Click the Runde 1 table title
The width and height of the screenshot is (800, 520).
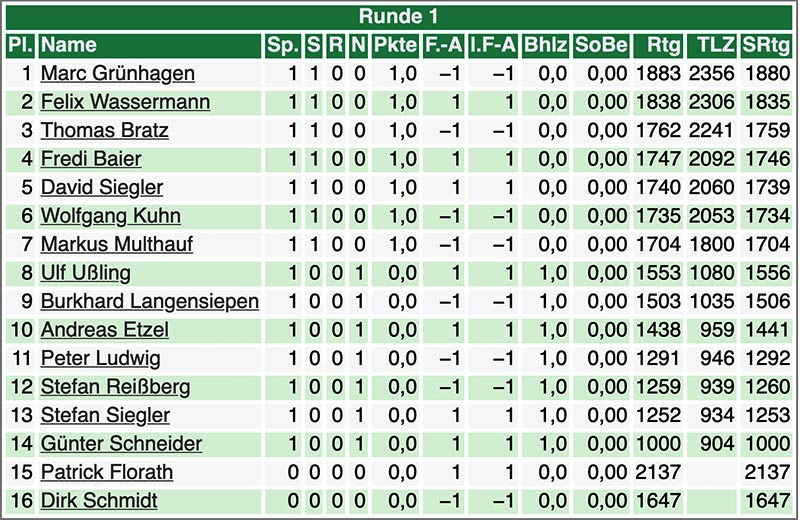[398, 17]
